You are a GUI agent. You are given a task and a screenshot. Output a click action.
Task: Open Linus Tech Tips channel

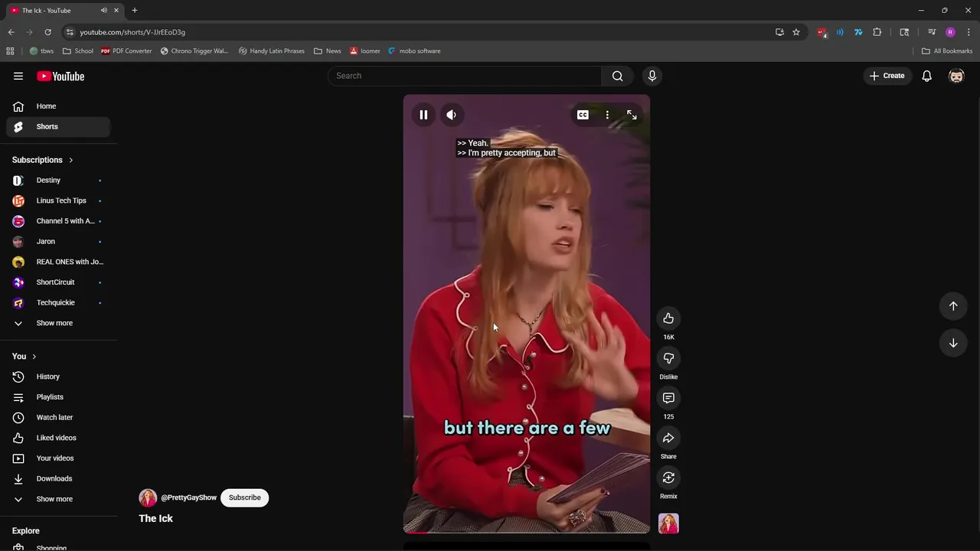58,201
